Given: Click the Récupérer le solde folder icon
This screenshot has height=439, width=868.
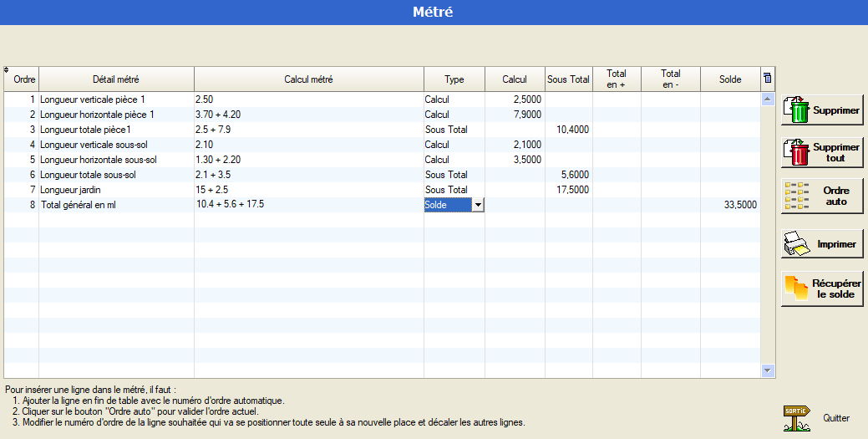Looking at the screenshot, I should click(x=798, y=288).
